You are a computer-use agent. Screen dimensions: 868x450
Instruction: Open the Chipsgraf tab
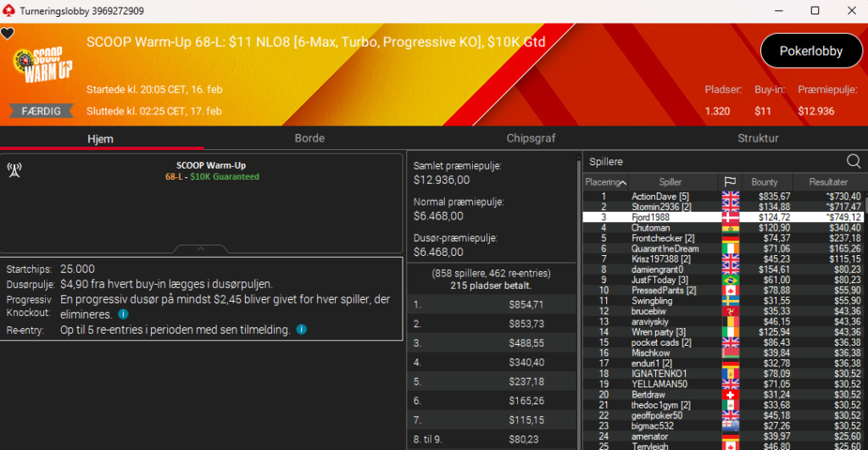tap(531, 138)
